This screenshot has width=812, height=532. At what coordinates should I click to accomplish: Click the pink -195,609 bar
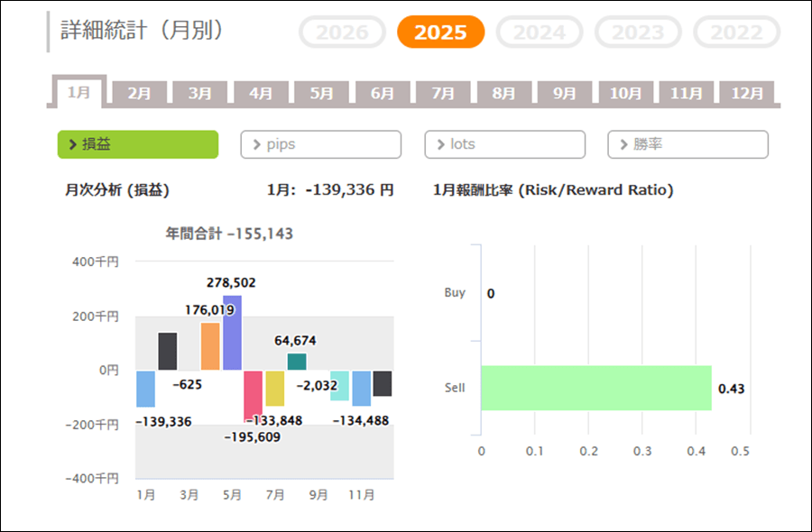tap(254, 396)
